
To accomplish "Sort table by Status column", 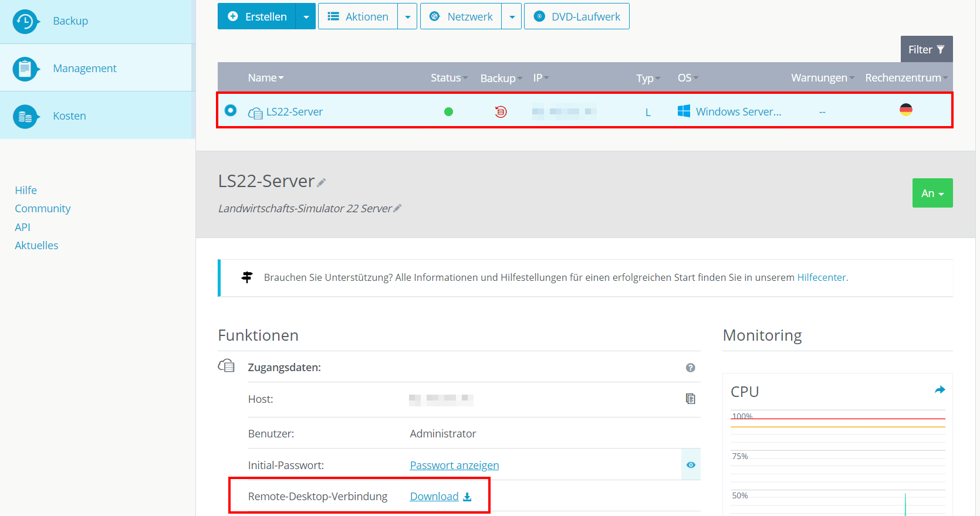I will tap(449, 77).
